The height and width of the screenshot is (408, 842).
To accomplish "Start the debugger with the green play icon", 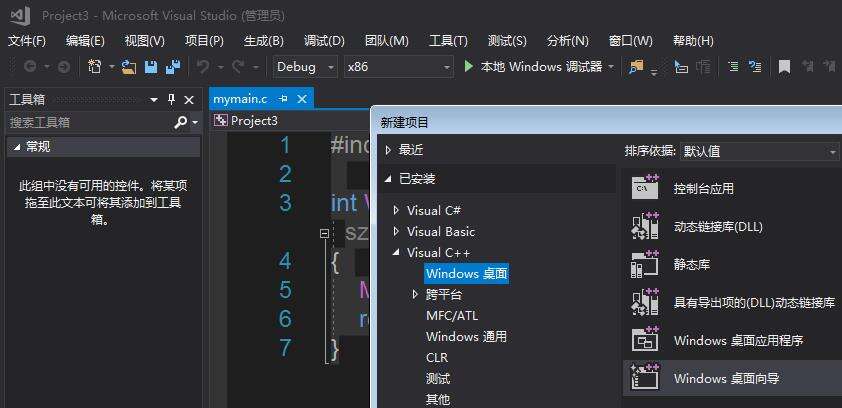I will [469, 67].
